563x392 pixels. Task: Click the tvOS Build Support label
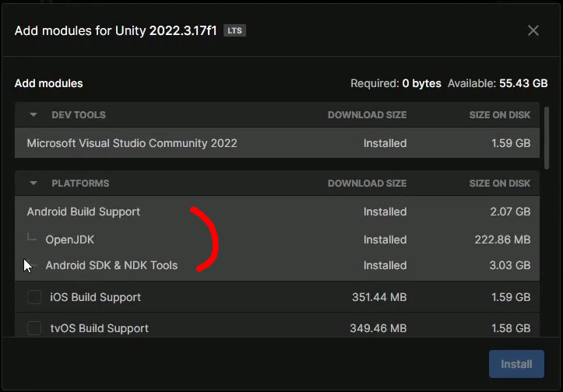click(99, 328)
